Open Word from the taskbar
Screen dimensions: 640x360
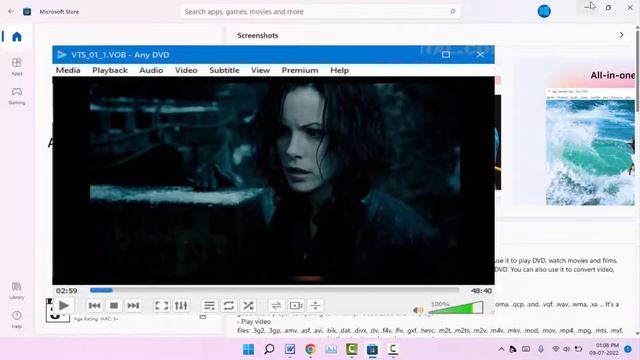coord(290,349)
